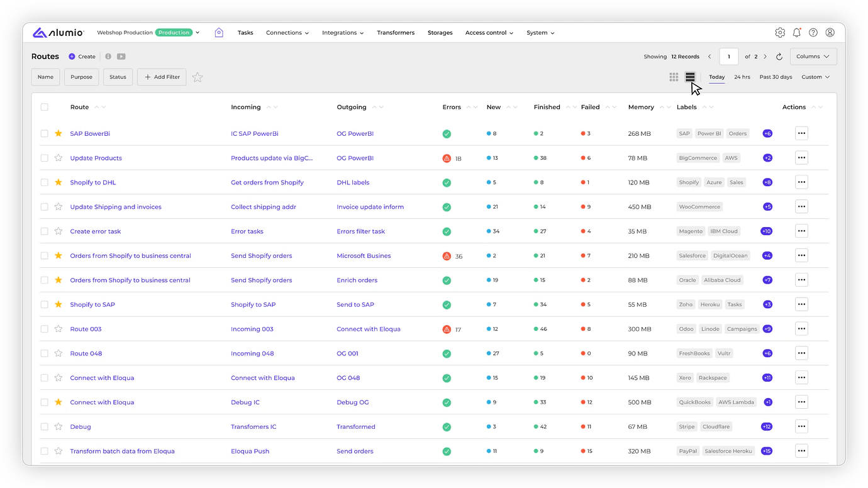Click the routes info icon
The width and height of the screenshot is (868, 488).
pos(108,57)
